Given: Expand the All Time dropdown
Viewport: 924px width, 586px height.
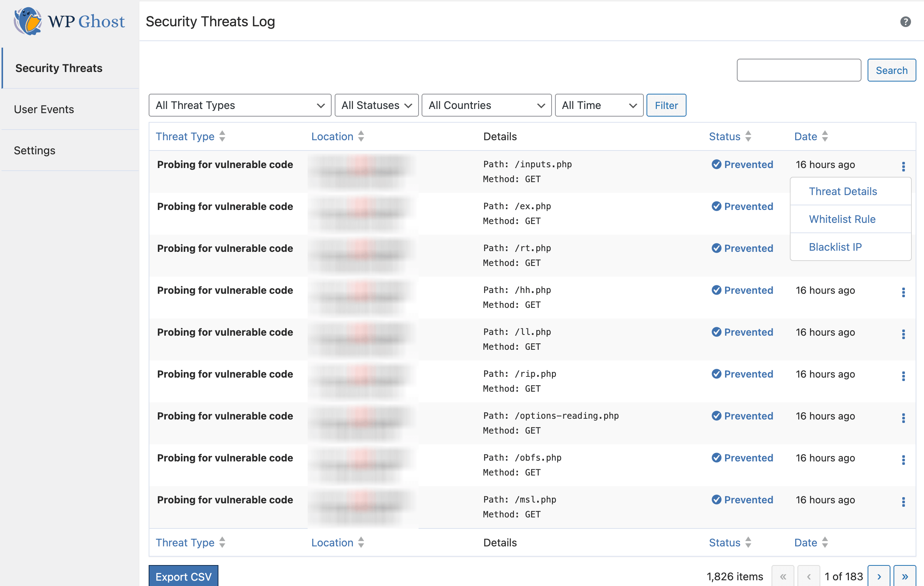Looking at the screenshot, I should point(598,106).
